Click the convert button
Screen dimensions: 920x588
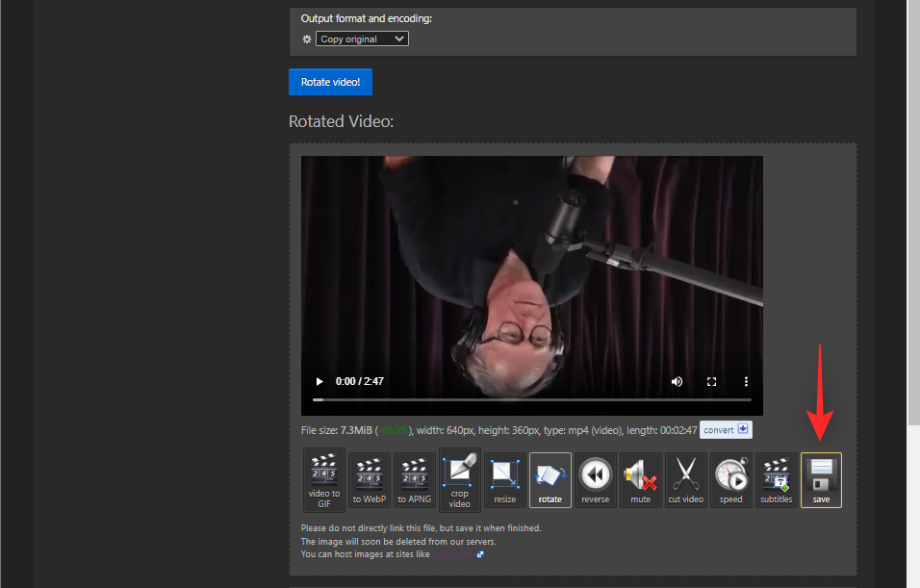coord(726,429)
